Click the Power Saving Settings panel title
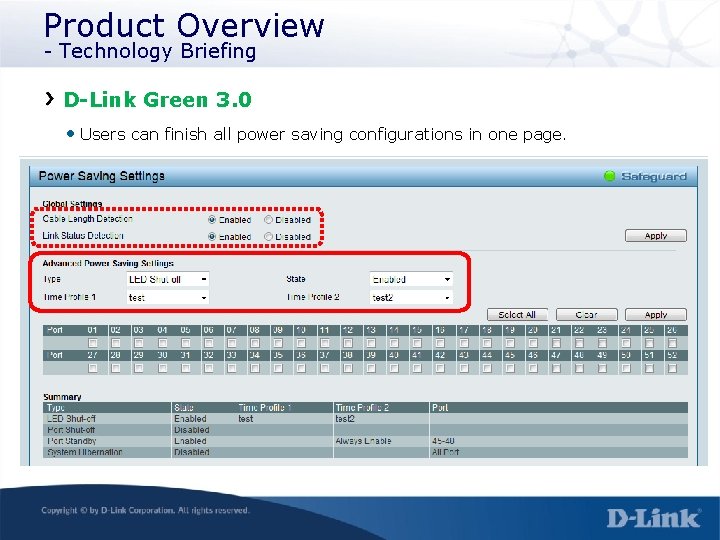 click(x=101, y=176)
